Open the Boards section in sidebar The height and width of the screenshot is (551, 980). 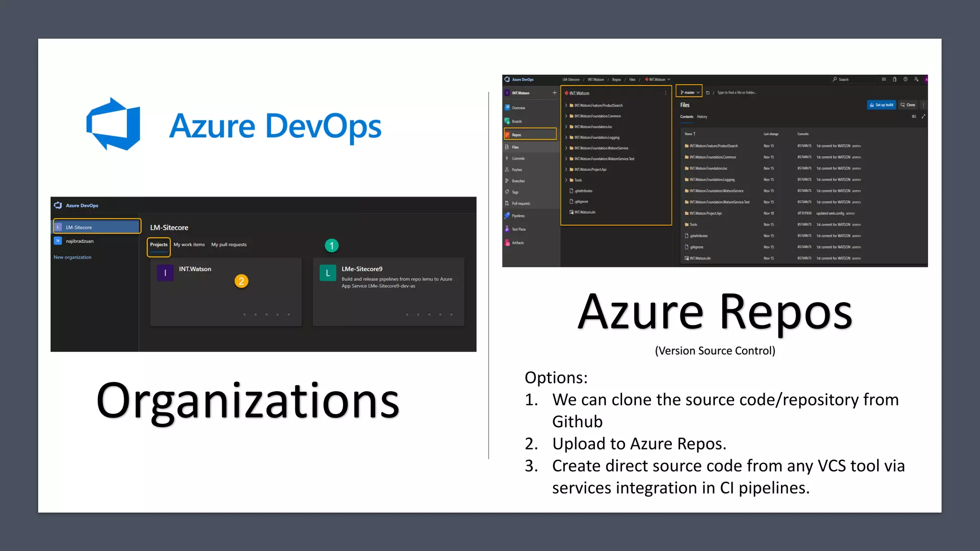coord(517,121)
